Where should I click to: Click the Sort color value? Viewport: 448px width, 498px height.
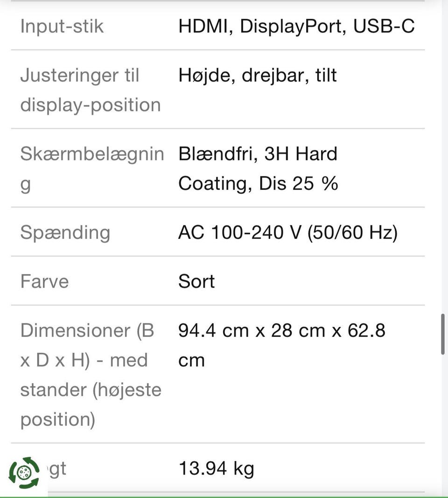[196, 281]
